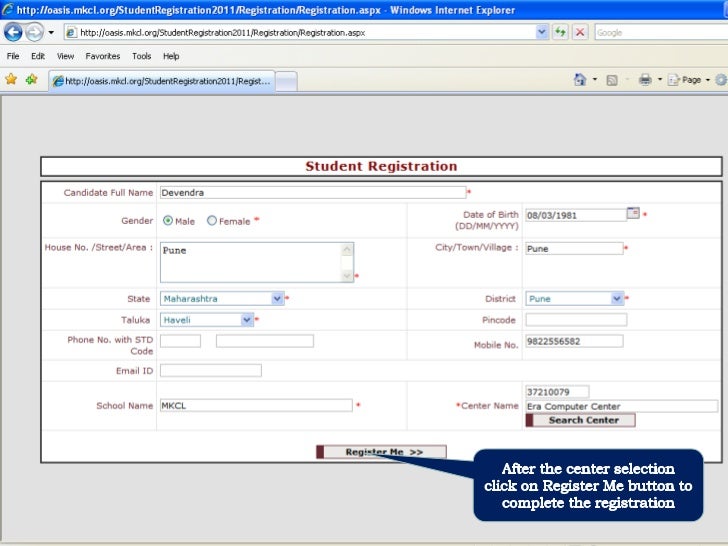Click the Date of Birth (DD/MM/YYYY) label
Image resolution: width=728 pixels, height=546 pixels.
coord(487,220)
